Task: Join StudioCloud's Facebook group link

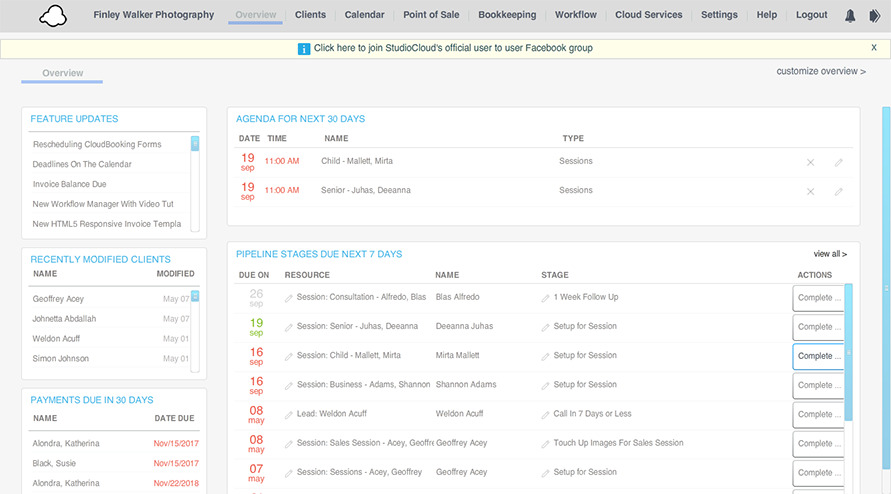Action: (x=453, y=48)
